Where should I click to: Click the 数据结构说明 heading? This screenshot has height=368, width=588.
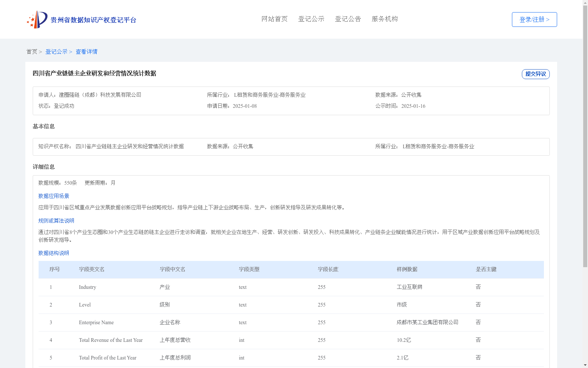[54, 253]
